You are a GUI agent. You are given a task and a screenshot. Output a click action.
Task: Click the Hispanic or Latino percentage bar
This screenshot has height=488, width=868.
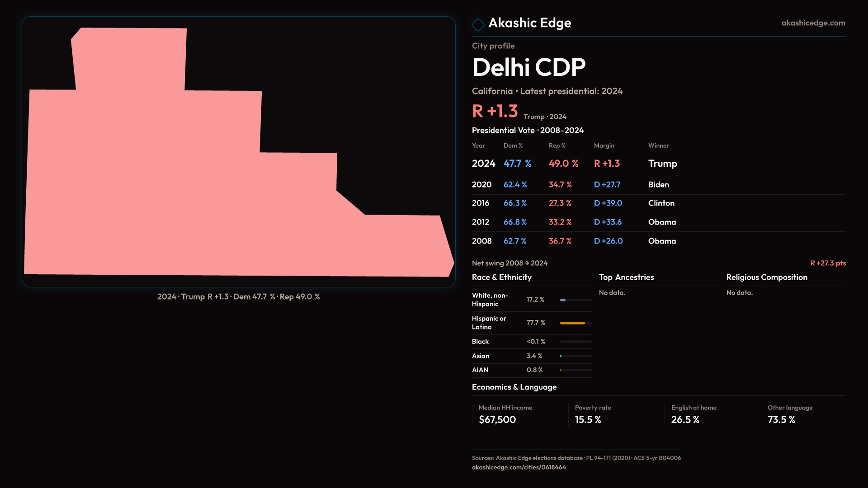pyautogui.click(x=575, y=323)
